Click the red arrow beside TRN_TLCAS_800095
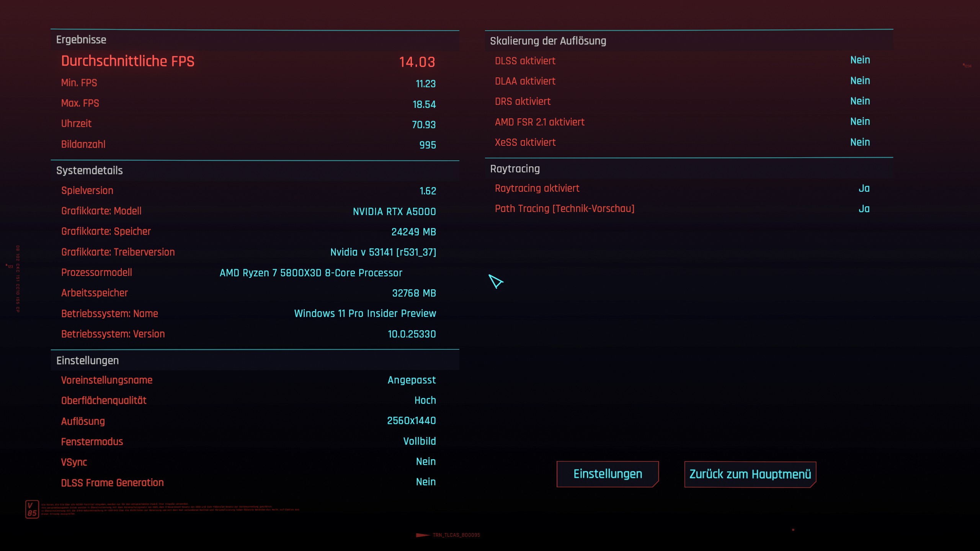This screenshot has height=551, width=980. tap(423, 535)
